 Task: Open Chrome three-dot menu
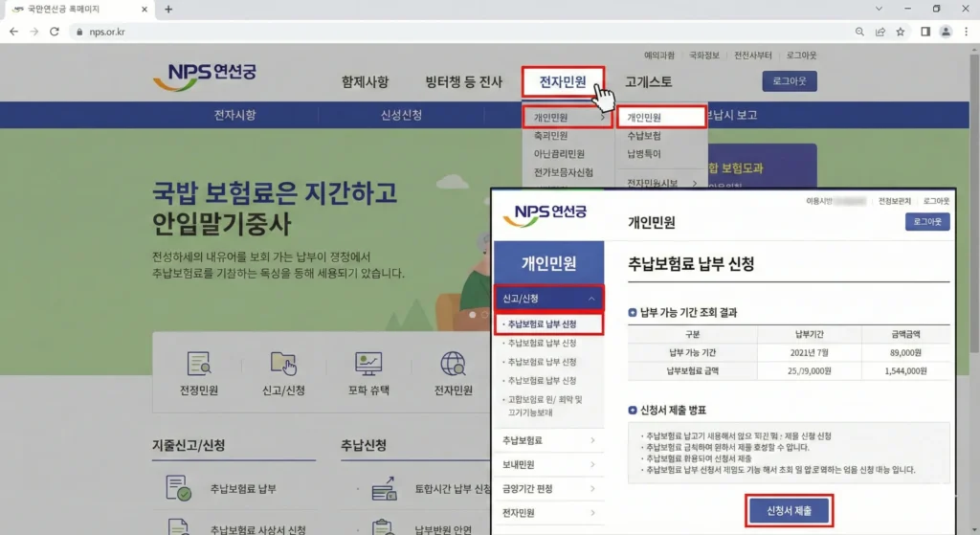click(967, 32)
